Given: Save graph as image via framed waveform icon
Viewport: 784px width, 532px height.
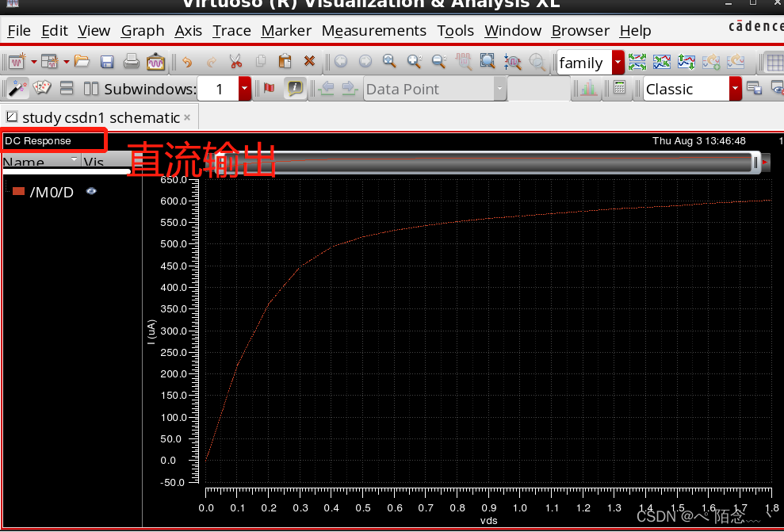Looking at the screenshot, I should [155, 62].
